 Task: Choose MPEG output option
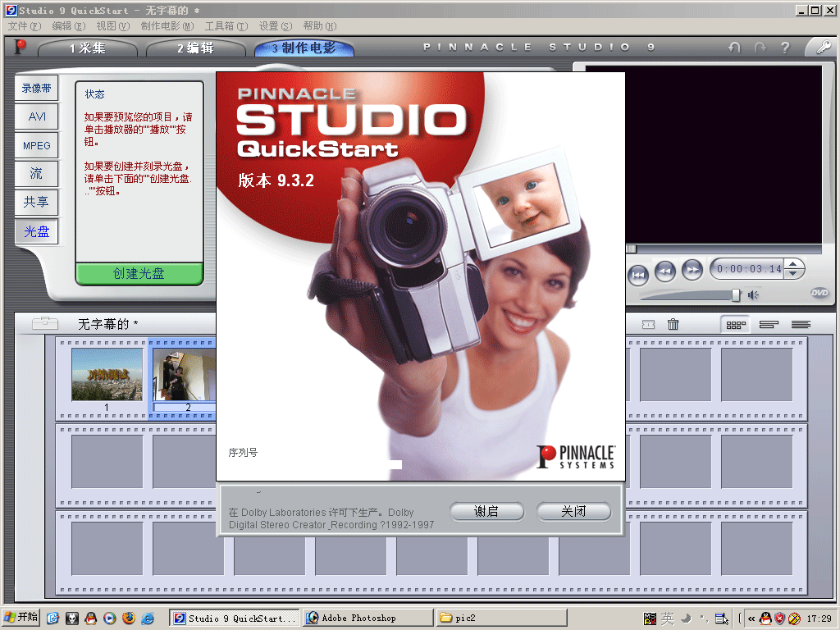click(x=36, y=146)
